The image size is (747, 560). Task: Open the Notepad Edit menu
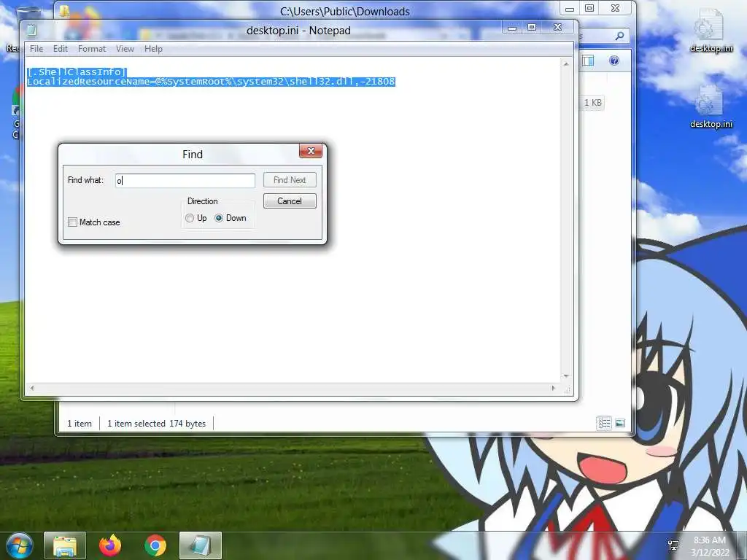(x=60, y=49)
